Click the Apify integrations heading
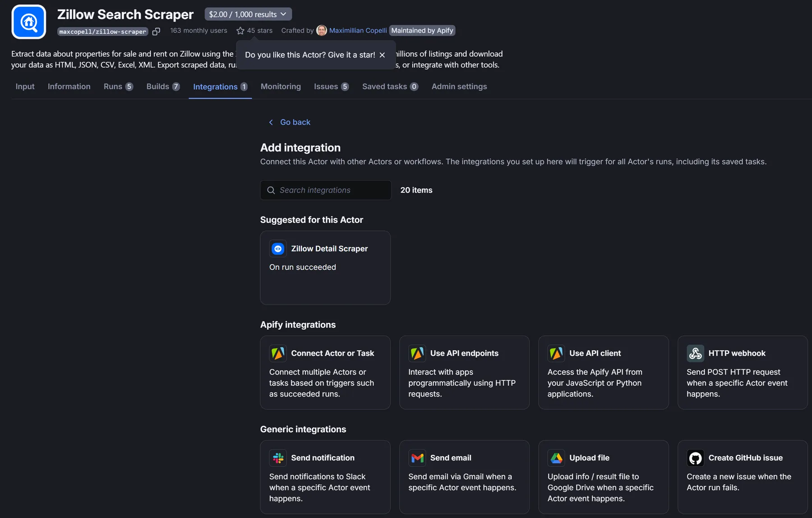 point(298,324)
